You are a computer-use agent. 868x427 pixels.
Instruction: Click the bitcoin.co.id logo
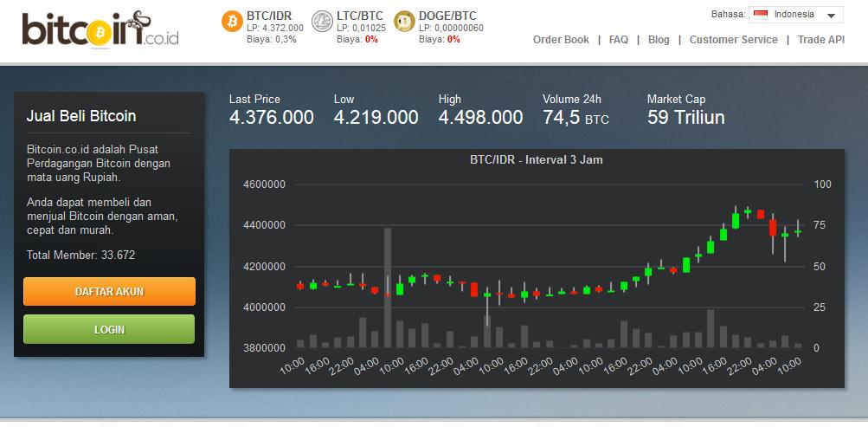click(100, 29)
